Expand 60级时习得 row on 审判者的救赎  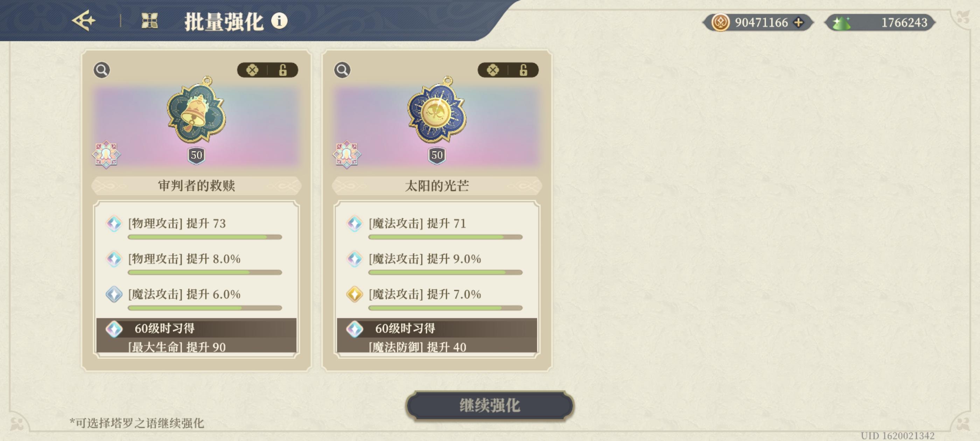tap(196, 328)
